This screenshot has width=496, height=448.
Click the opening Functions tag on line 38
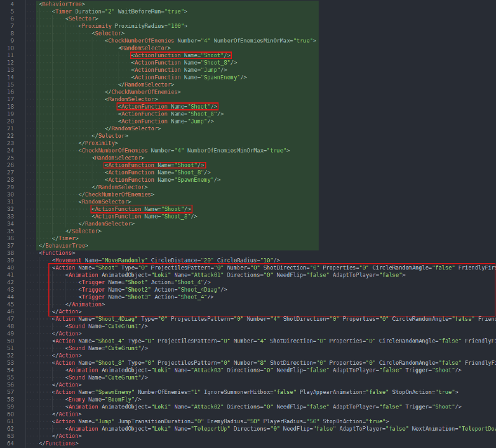tap(57, 253)
